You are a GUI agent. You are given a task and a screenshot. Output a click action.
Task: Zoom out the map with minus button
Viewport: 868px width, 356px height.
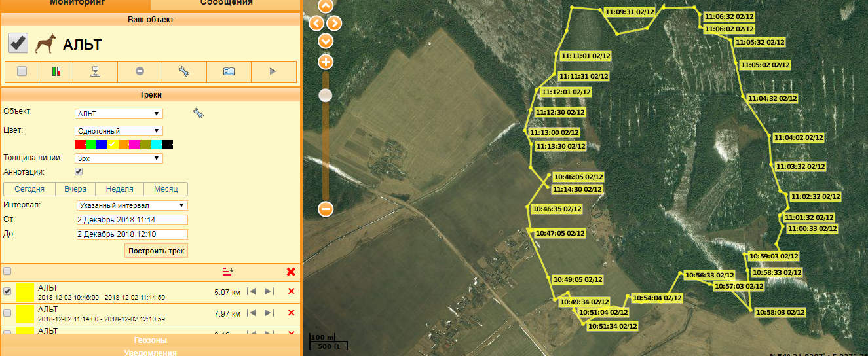point(326,209)
